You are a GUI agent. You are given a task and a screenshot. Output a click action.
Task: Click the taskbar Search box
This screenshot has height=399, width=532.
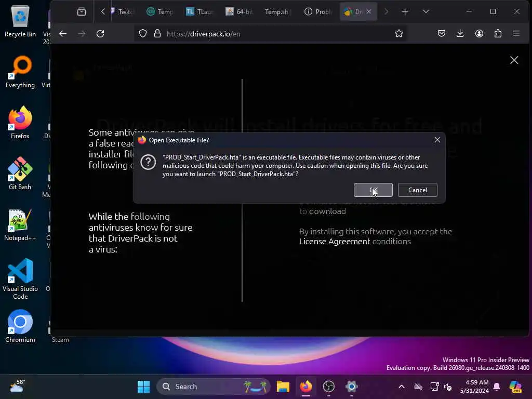213,387
